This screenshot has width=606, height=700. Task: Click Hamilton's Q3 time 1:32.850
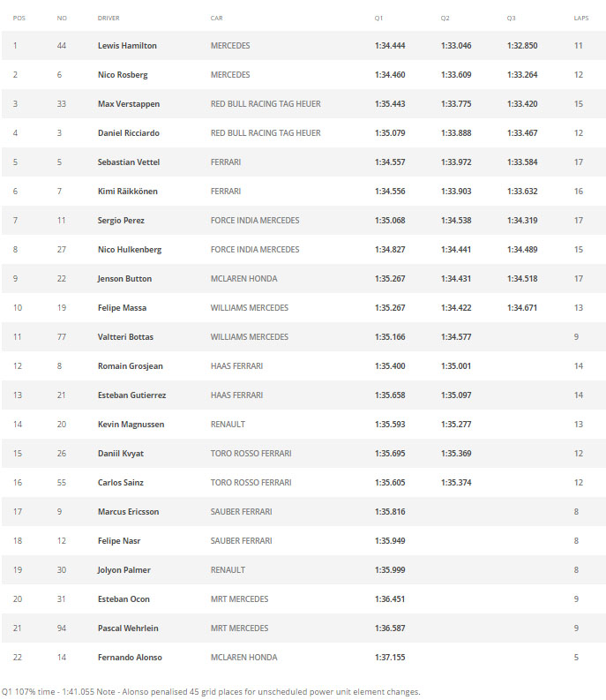click(x=522, y=46)
